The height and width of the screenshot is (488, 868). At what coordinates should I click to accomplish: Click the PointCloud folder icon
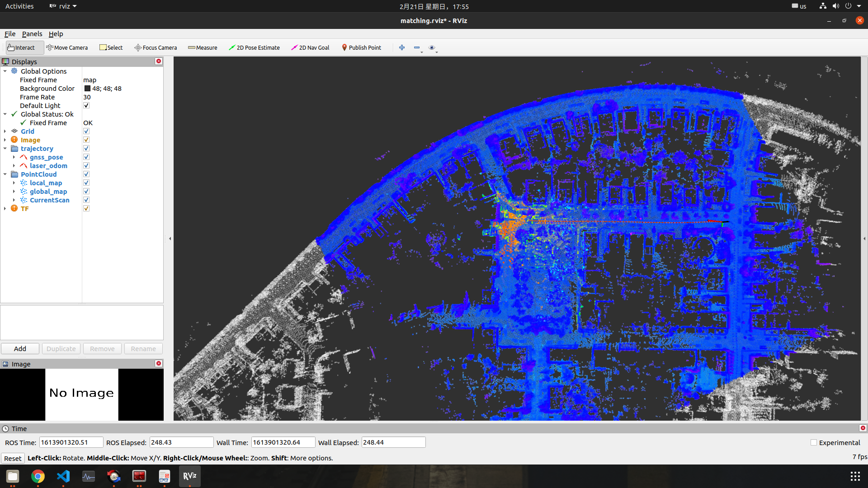[14, 174]
